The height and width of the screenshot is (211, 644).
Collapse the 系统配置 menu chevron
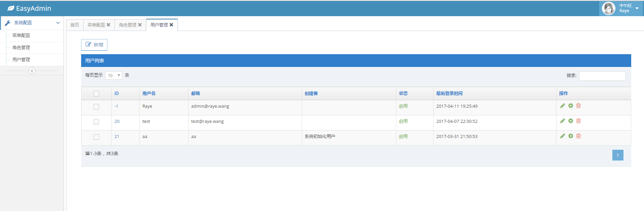[58, 23]
